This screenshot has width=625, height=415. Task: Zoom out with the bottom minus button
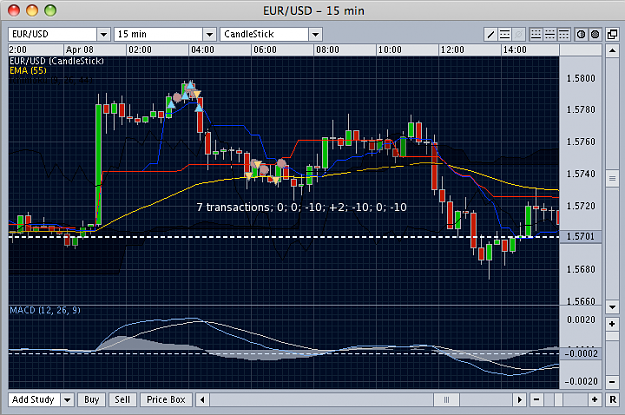[537, 399]
